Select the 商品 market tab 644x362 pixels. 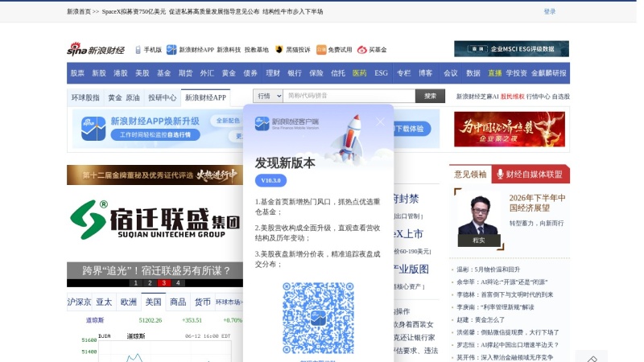(178, 302)
